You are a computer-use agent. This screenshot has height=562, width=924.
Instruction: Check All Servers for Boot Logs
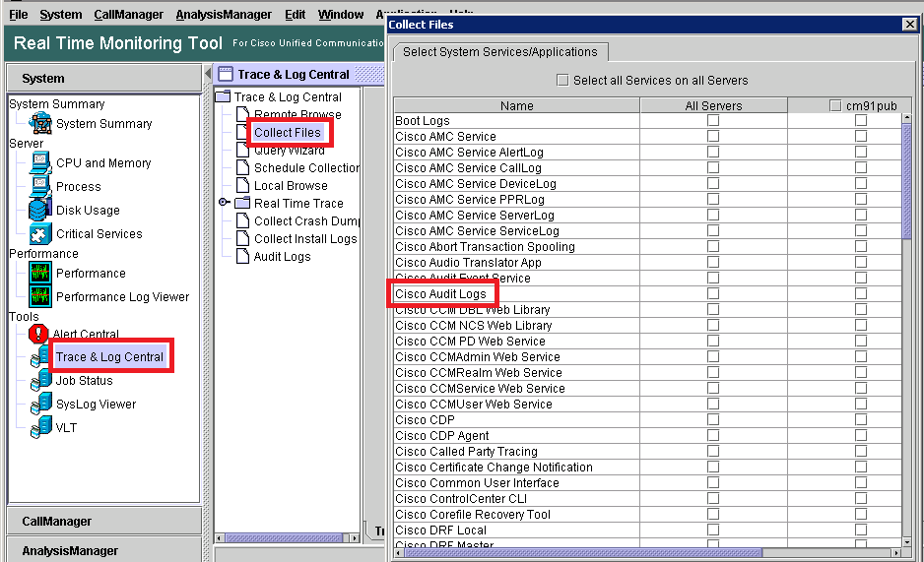coord(713,120)
